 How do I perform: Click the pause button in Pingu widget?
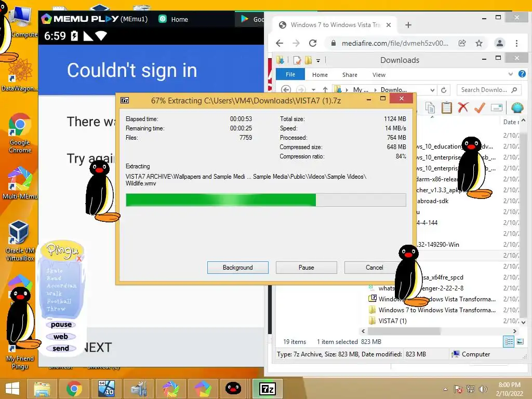(61, 324)
